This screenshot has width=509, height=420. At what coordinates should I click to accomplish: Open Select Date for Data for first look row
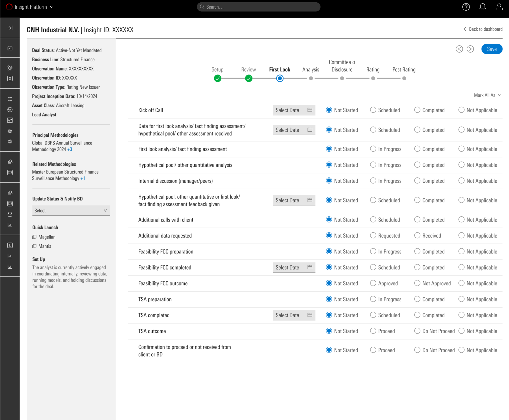coord(294,130)
